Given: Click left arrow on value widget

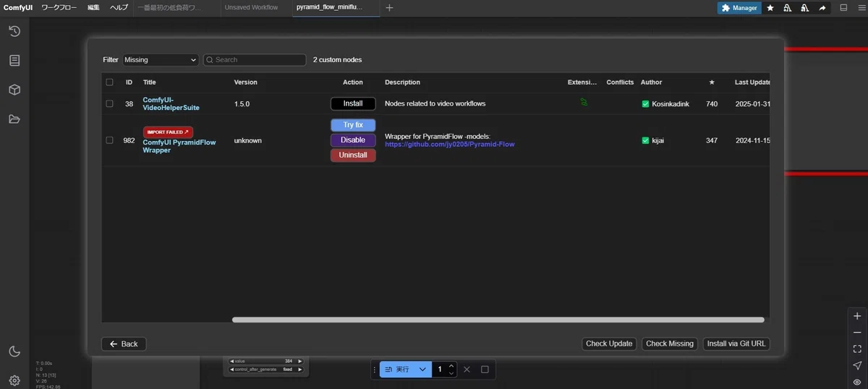Looking at the screenshot, I should point(231,361).
